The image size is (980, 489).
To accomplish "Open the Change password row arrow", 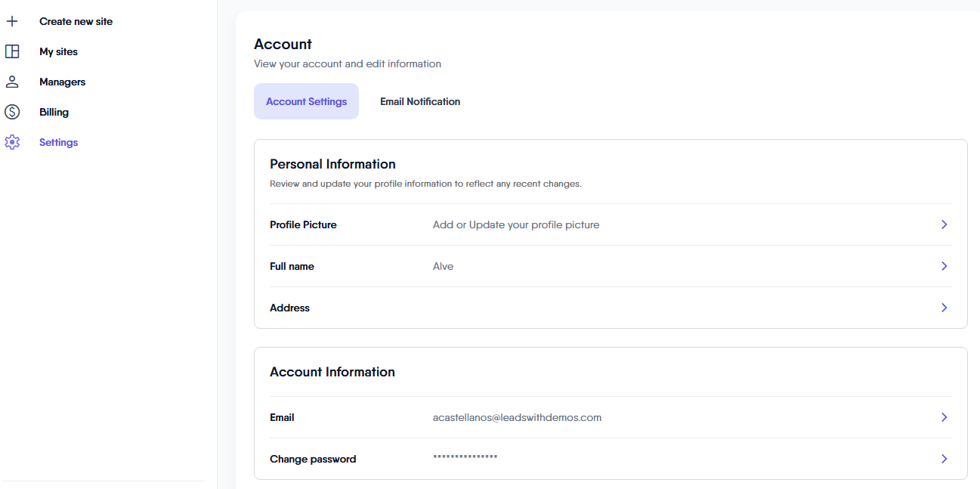I will coord(944,459).
